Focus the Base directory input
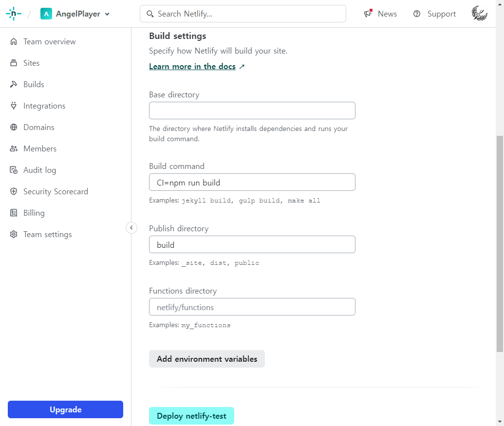The height and width of the screenshot is (426, 504). tap(252, 111)
